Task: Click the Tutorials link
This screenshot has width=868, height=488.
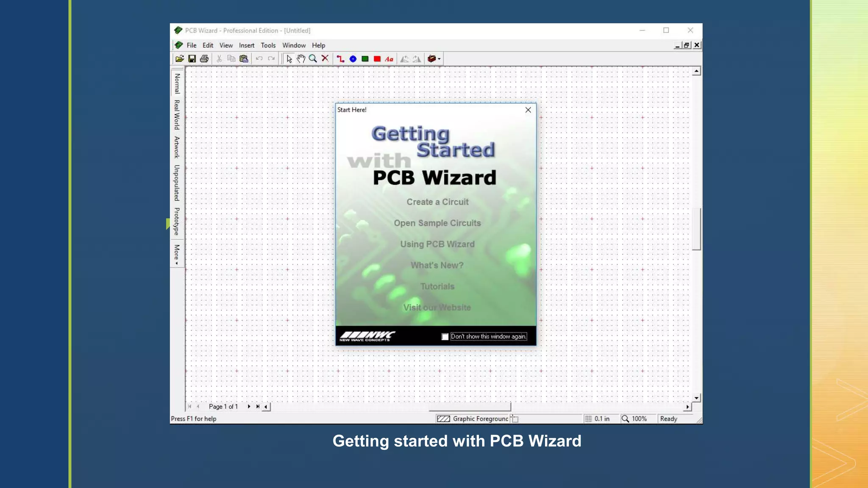Action: [x=437, y=287]
